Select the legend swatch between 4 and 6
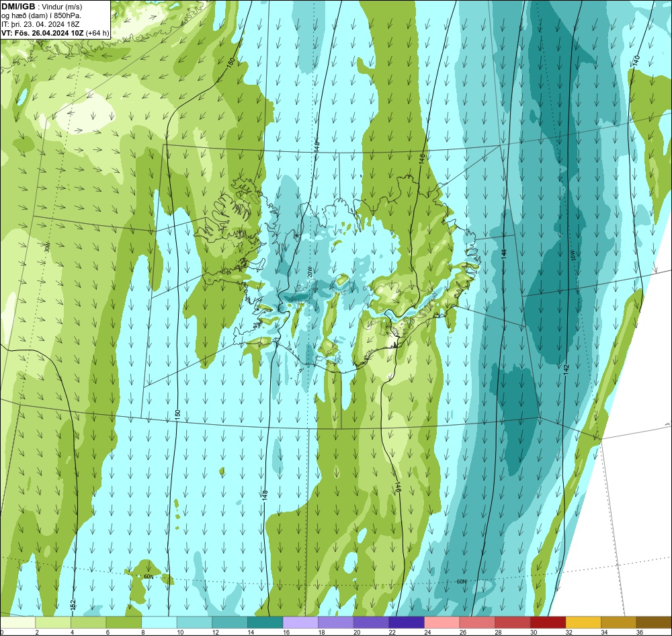Image resolution: width=672 pixels, height=636 pixels. click(88, 623)
